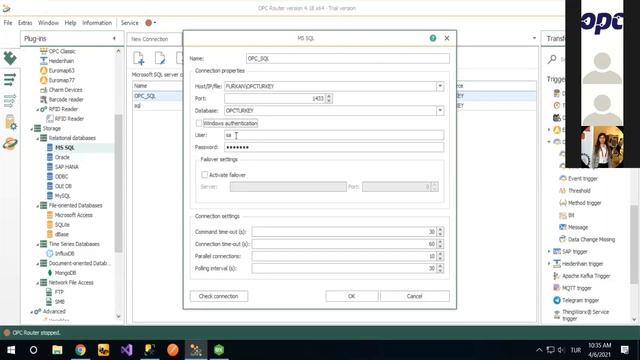Open the plug-ins puzzle sidebar icon
Image resolution: width=640 pixels, height=360 pixels.
pos(10,58)
